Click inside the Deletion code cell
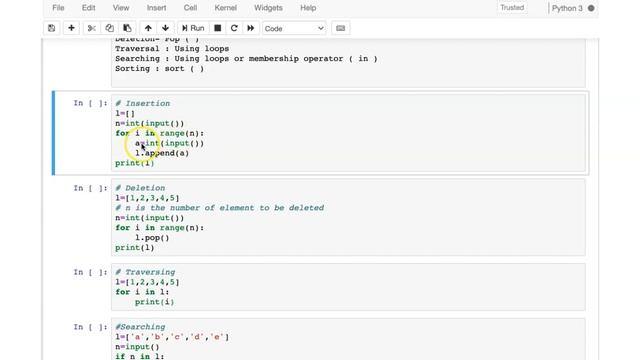The width and height of the screenshot is (640, 360). (348, 217)
